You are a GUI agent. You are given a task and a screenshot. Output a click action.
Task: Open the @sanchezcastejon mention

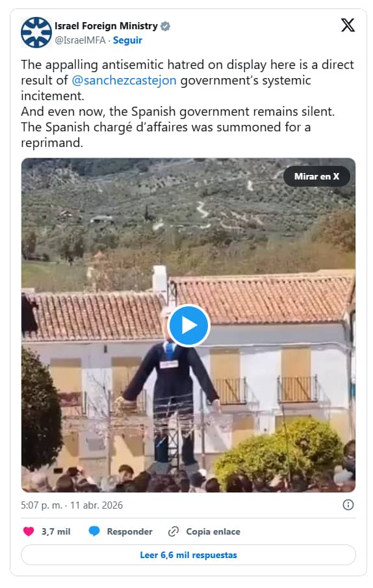[x=124, y=80]
